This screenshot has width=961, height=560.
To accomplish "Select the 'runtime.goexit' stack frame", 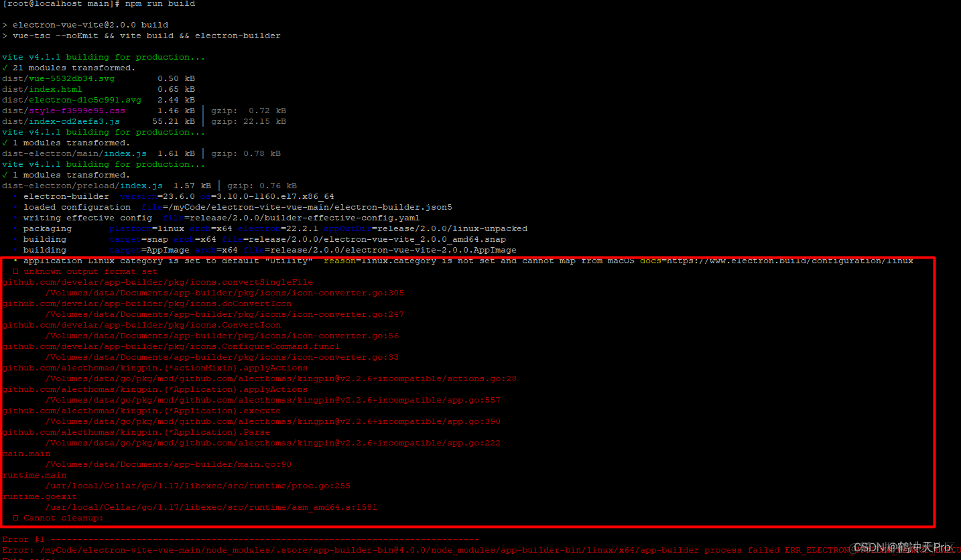I will click(40, 496).
